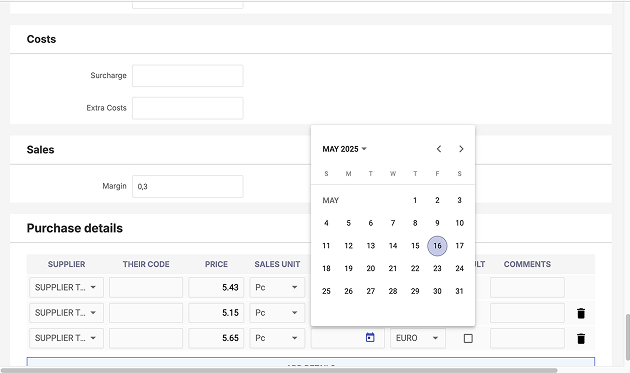Click the price field showing 5.43
Viewport: 630px width, 373px height.
(x=216, y=287)
